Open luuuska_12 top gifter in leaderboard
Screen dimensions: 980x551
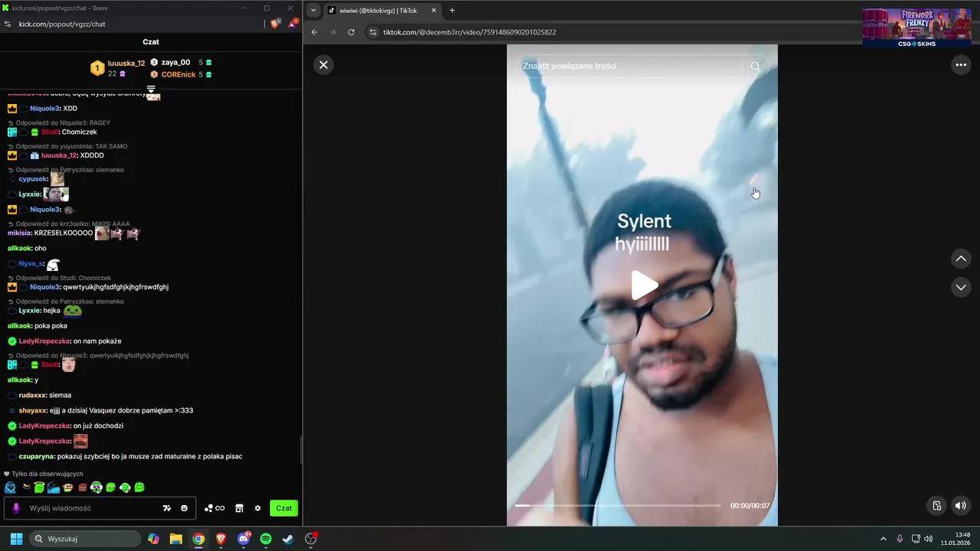pos(117,68)
